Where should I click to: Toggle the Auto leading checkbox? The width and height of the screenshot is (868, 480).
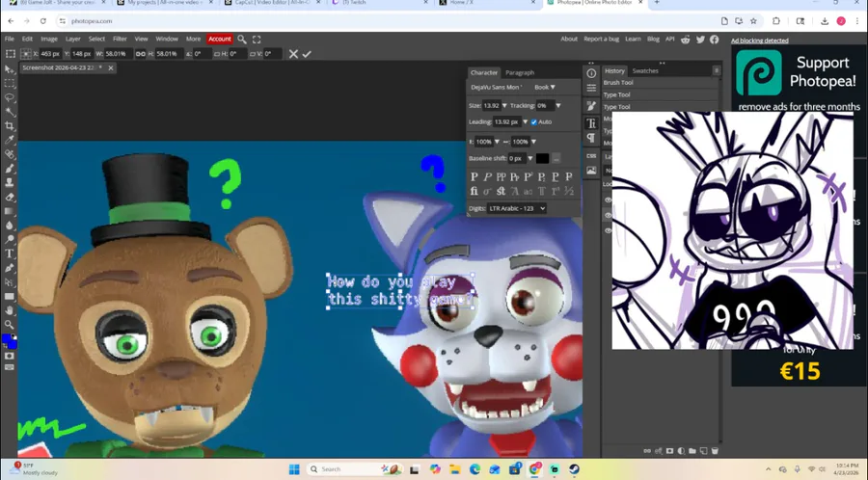(533, 121)
